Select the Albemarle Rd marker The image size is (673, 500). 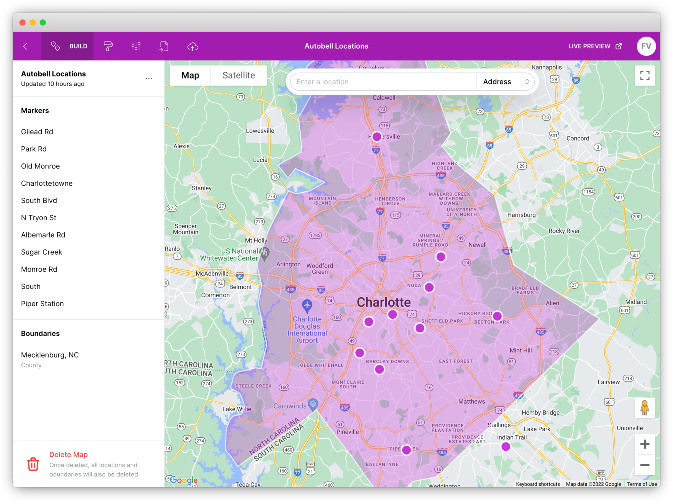coord(43,235)
